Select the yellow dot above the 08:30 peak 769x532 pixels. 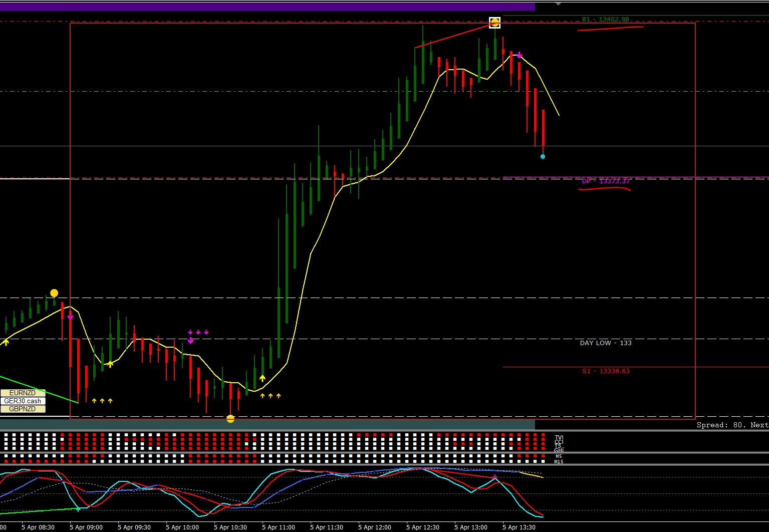point(54,293)
